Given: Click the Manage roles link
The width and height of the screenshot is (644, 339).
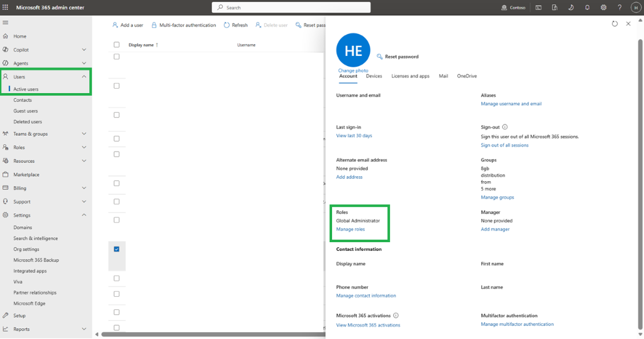Looking at the screenshot, I should click(350, 230).
